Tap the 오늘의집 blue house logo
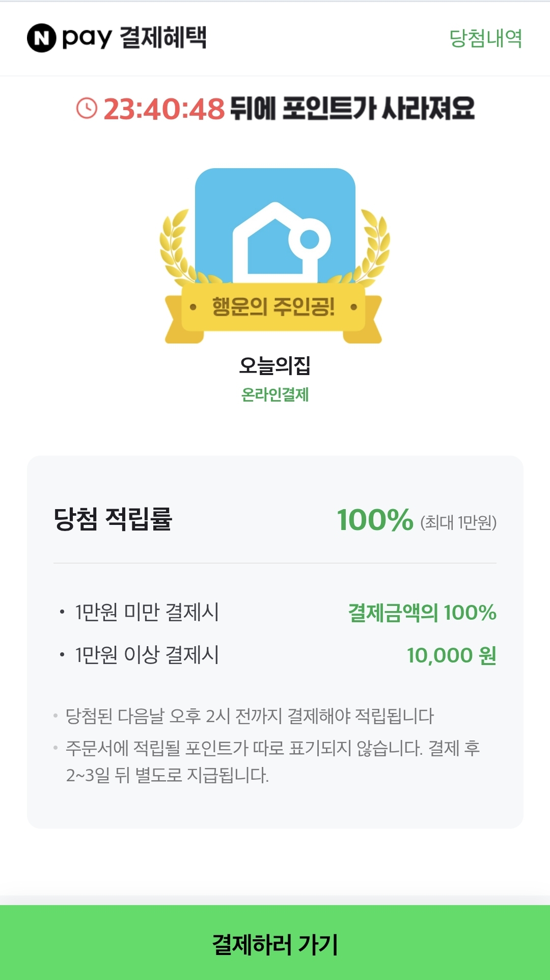Image resolution: width=550 pixels, height=980 pixels. [x=275, y=226]
